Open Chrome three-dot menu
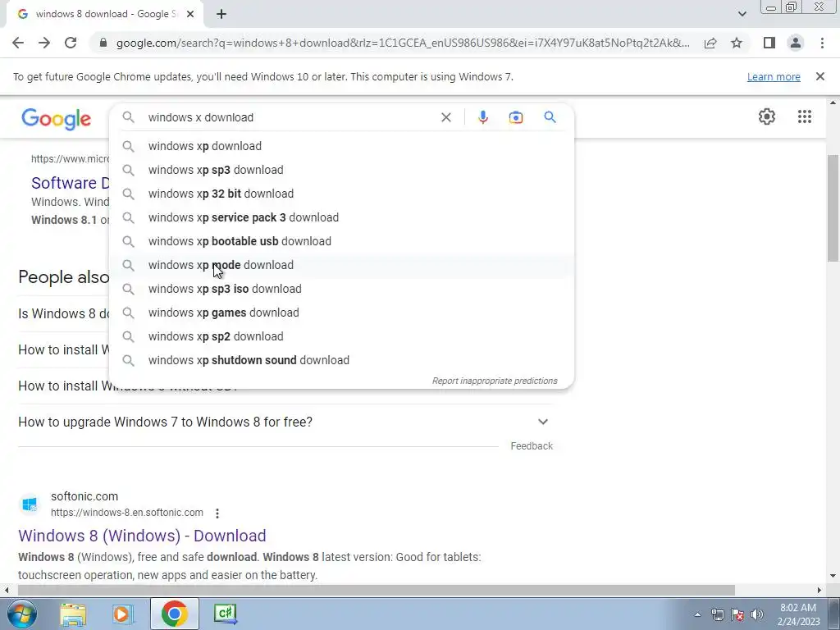Viewport: 840px width, 630px height. pyautogui.click(x=822, y=43)
